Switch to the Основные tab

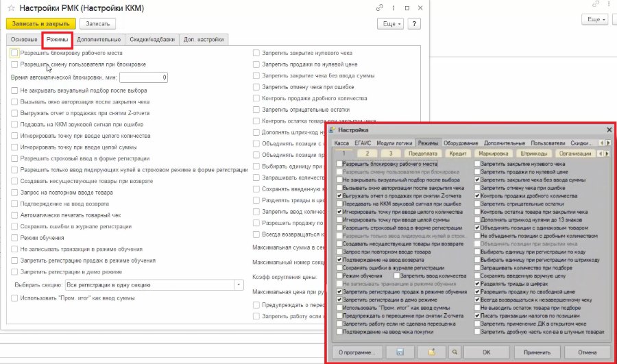coord(24,39)
